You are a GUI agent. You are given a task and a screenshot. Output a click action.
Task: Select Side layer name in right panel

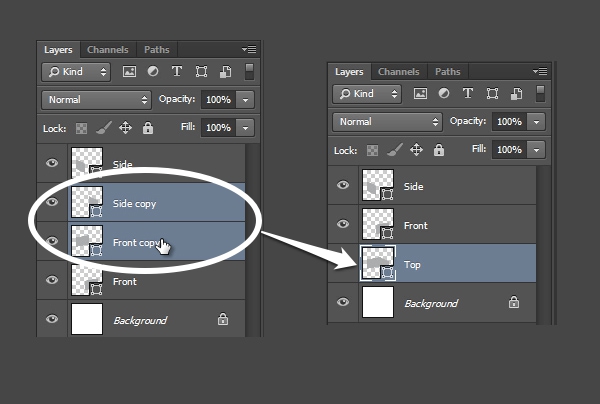point(414,187)
